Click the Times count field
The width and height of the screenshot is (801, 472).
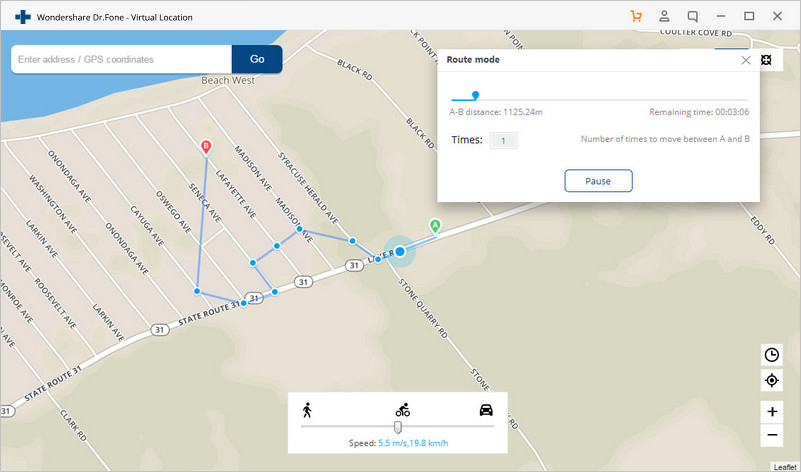point(503,140)
